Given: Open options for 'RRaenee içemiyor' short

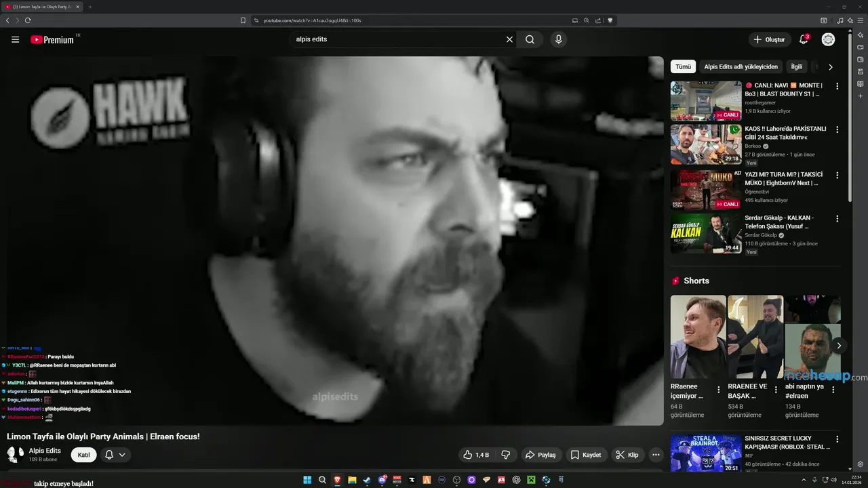Looking at the screenshot, I should coord(719,390).
